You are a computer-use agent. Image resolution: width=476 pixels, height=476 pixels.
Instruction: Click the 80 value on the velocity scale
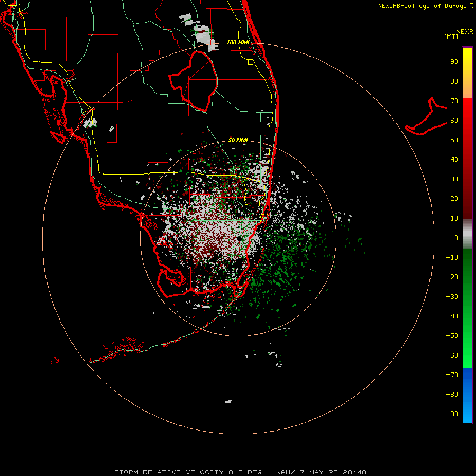click(x=454, y=81)
